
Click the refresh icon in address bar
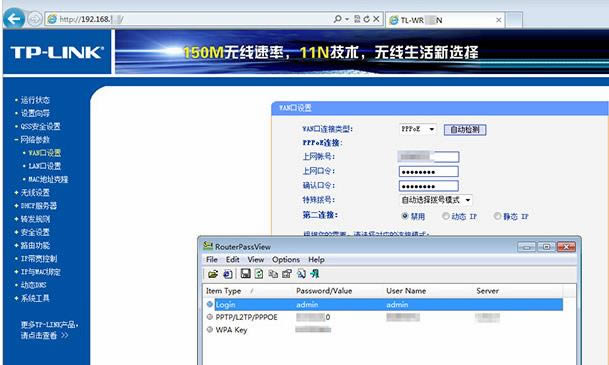[367, 19]
